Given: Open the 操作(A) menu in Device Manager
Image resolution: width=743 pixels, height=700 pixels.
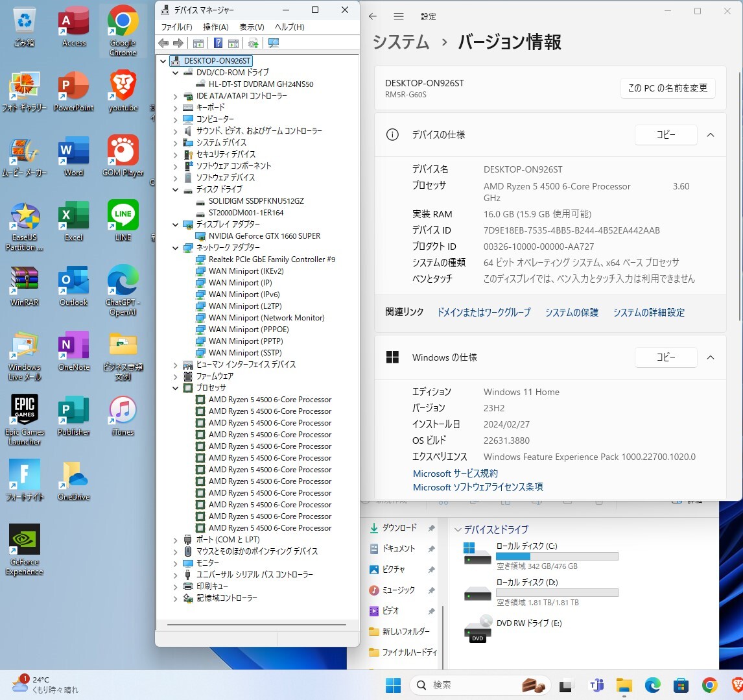Looking at the screenshot, I should tap(216, 27).
